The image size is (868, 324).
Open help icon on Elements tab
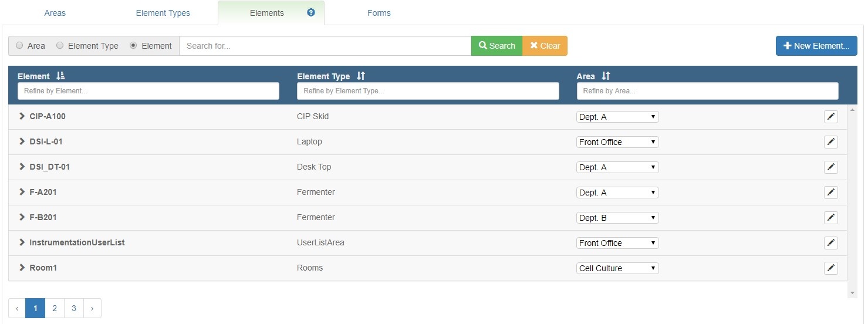[311, 12]
